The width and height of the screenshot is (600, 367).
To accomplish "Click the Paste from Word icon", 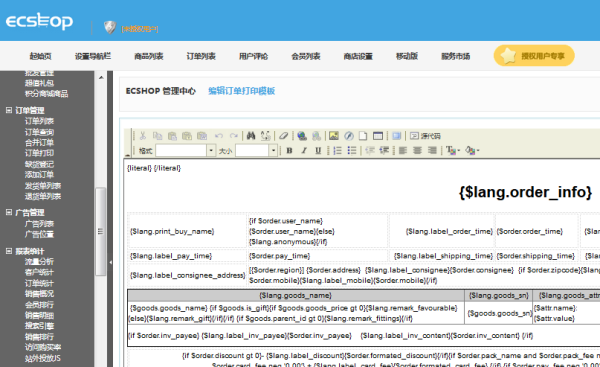I will point(202,136).
